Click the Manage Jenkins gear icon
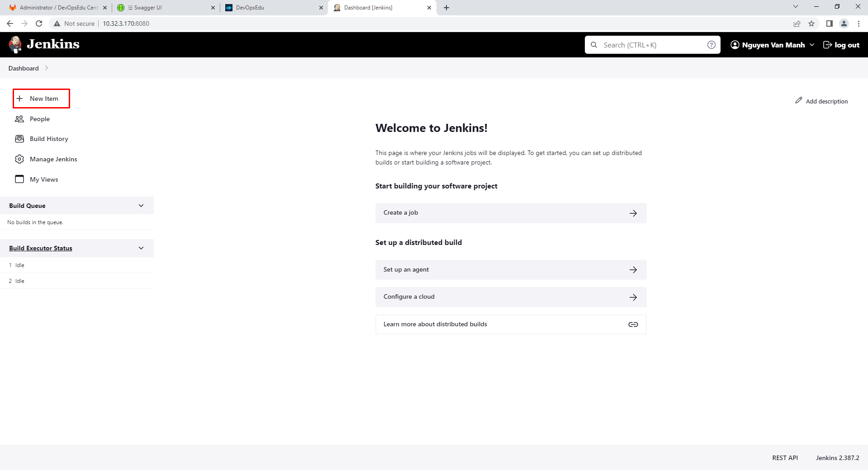 (x=19, y=159)
